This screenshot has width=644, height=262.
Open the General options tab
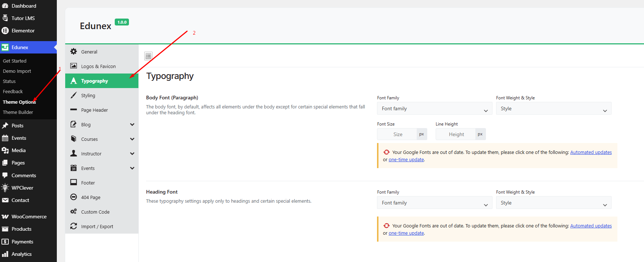point(102,52)
